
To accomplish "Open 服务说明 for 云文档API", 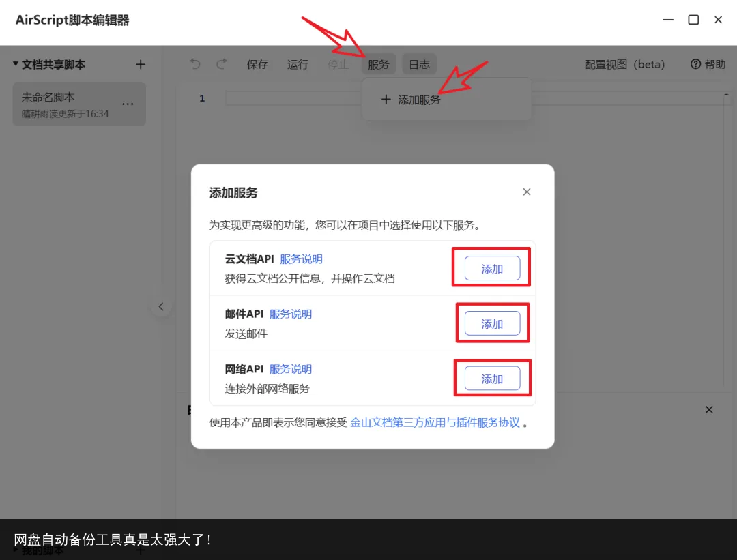I will (x=302, y=259).
